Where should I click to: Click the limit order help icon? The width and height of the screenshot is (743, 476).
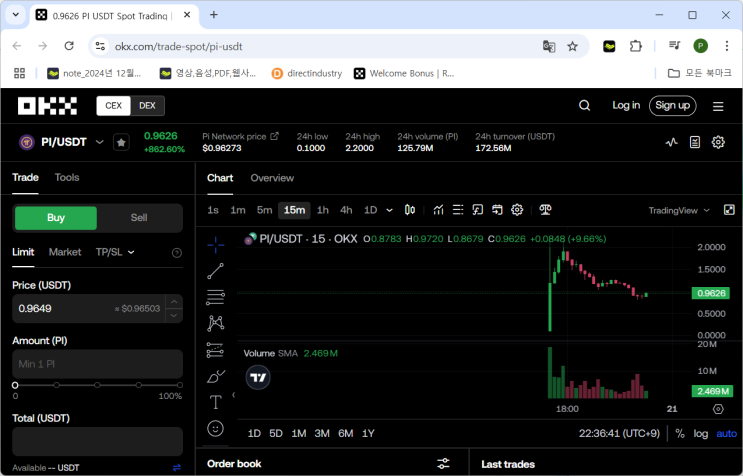click(177, 253)
